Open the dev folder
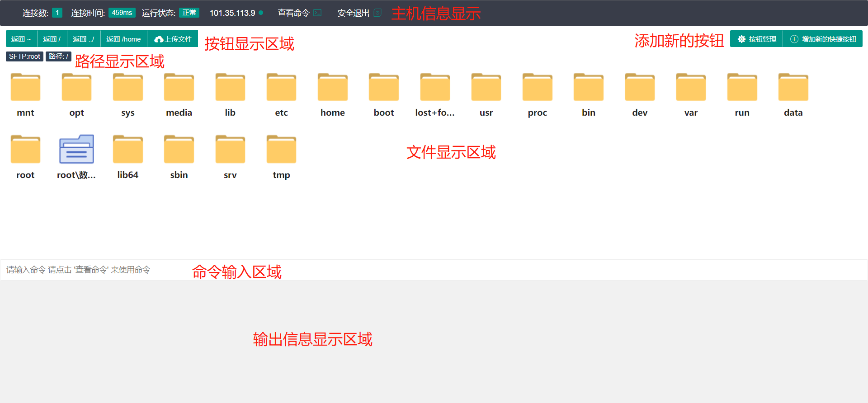 (640, 87)
